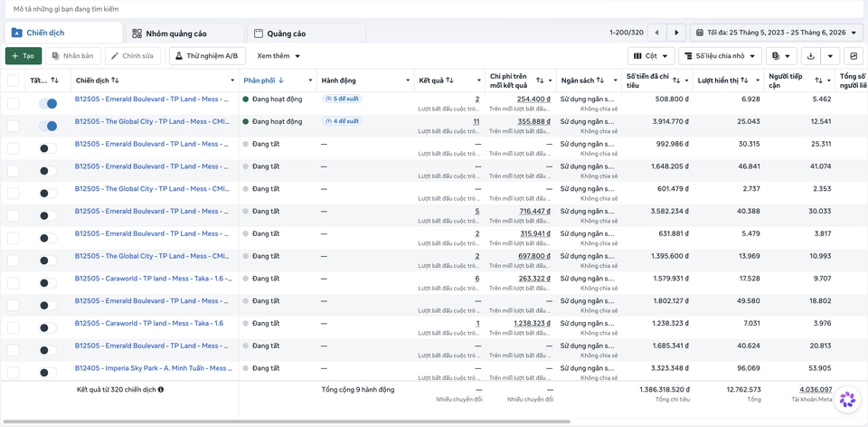
Task: Sort by Kết quả column
Action: [x=450, y=81]
